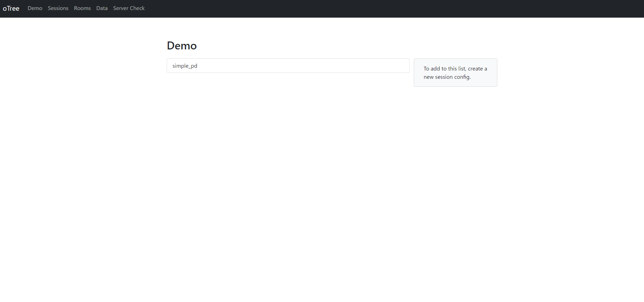Go to the Sessions page
644x302 pixels.
tap(58, 8)
